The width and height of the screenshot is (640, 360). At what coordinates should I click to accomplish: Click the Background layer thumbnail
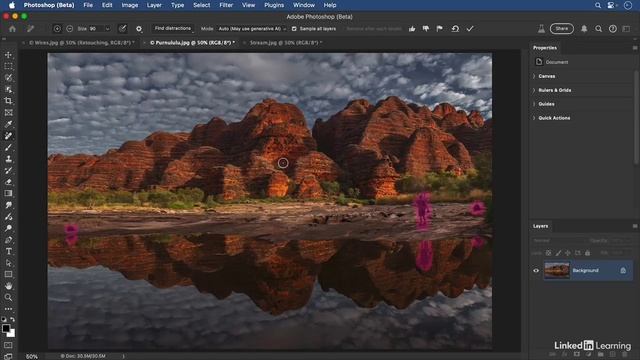tap(557, 270)
